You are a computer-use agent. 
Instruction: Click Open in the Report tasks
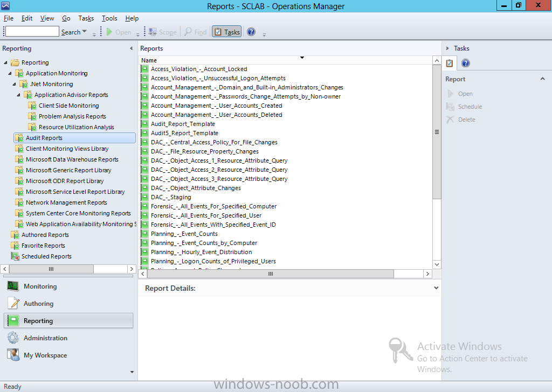pyautogui.click(x=465, y=94)
